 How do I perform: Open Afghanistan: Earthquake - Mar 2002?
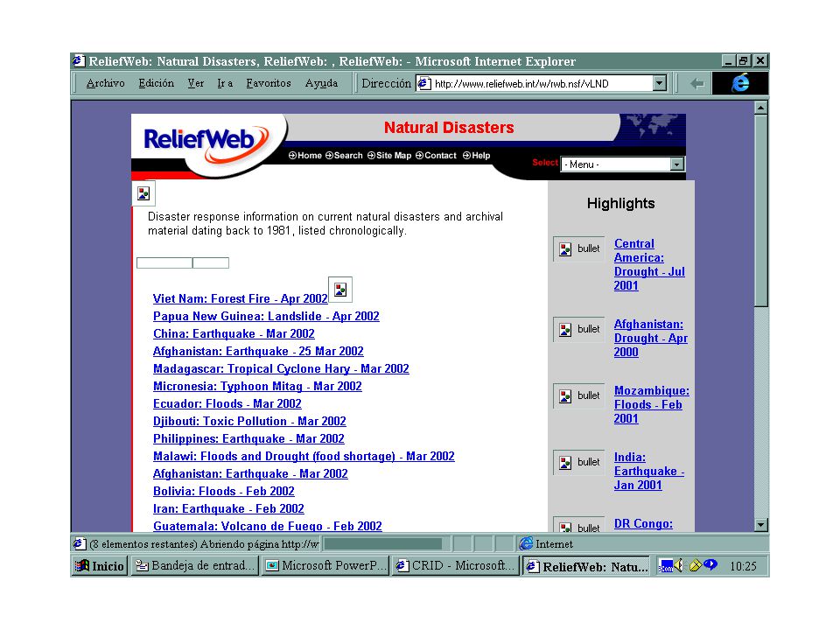(x=250, y=474)
